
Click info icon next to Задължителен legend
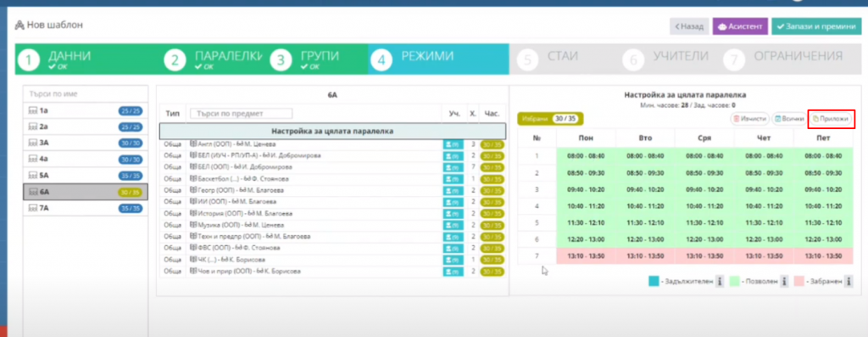click(720, 282)
